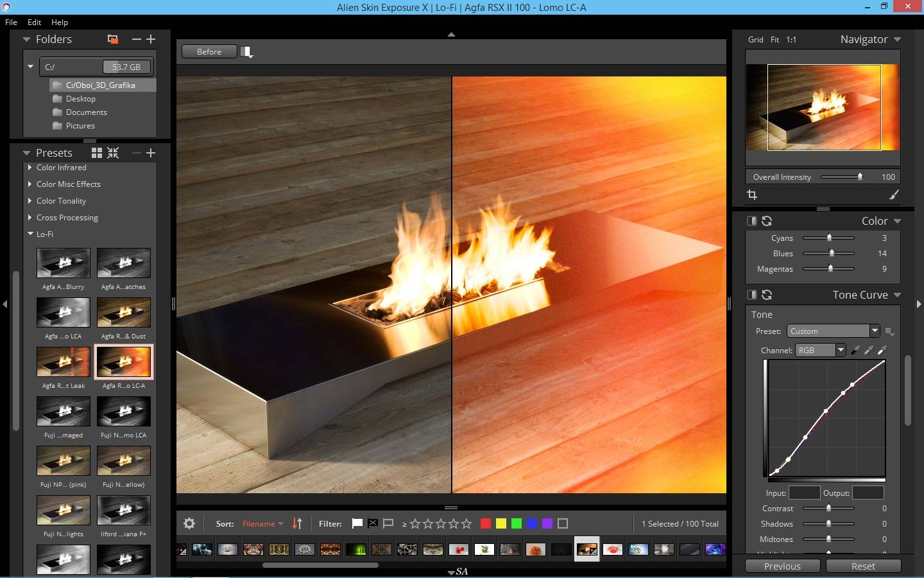Reset the Tone Curve panel with circular arrows icon
Viewport: 924px width, 578px height.
[x=767, y=295]
